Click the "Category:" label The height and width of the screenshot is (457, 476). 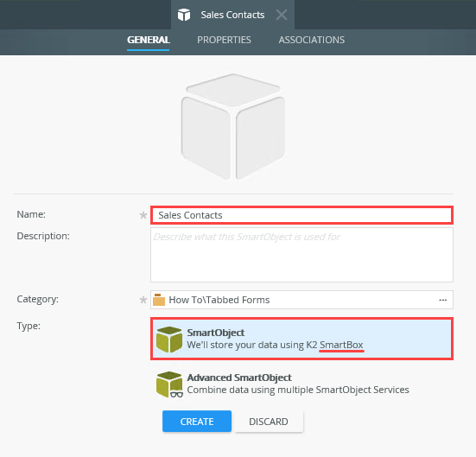click(38, 299)
